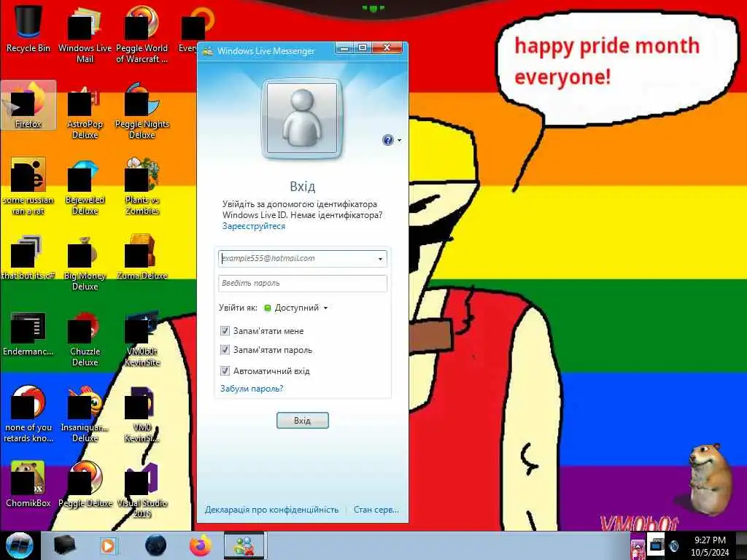Launch Chuzzle Deluxe desktop shortcut
The width and height of the screenshot is (747, 560).
tap(85, 338)
